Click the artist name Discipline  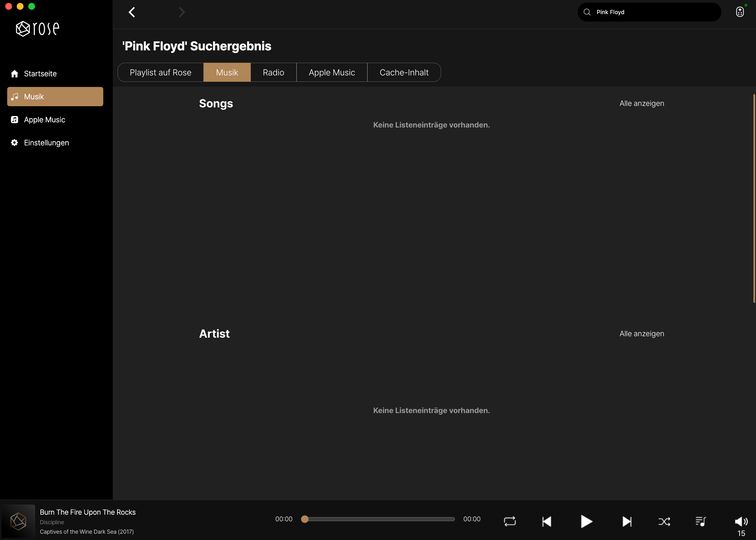52,522
